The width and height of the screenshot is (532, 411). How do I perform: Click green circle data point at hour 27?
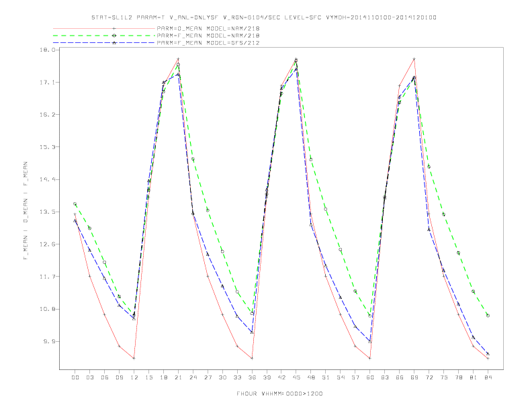point(208,210)
